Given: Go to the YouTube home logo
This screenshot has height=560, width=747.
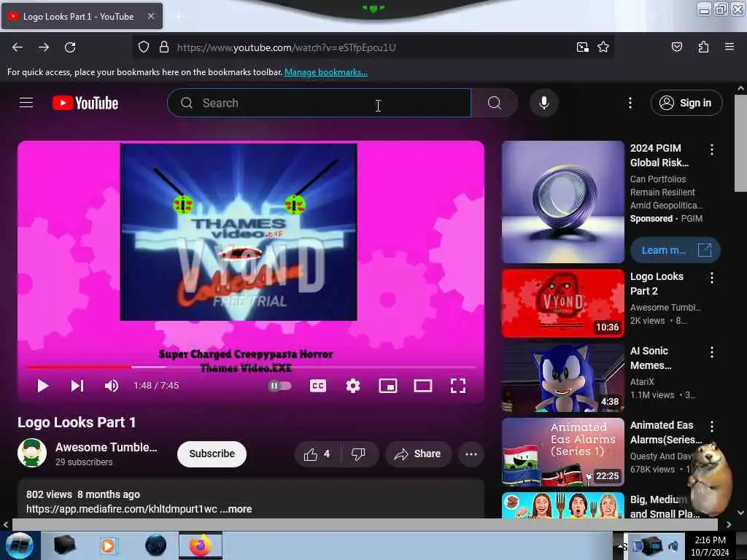Looking at the screenshot, I should click(x=85, y=103).
